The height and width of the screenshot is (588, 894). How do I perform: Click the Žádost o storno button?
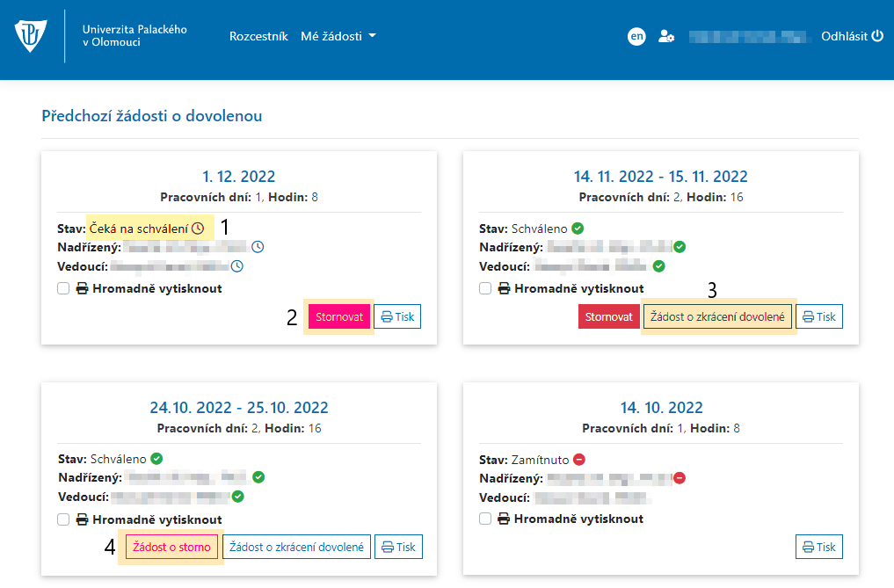pyautogui.click(x=171, y=547)
